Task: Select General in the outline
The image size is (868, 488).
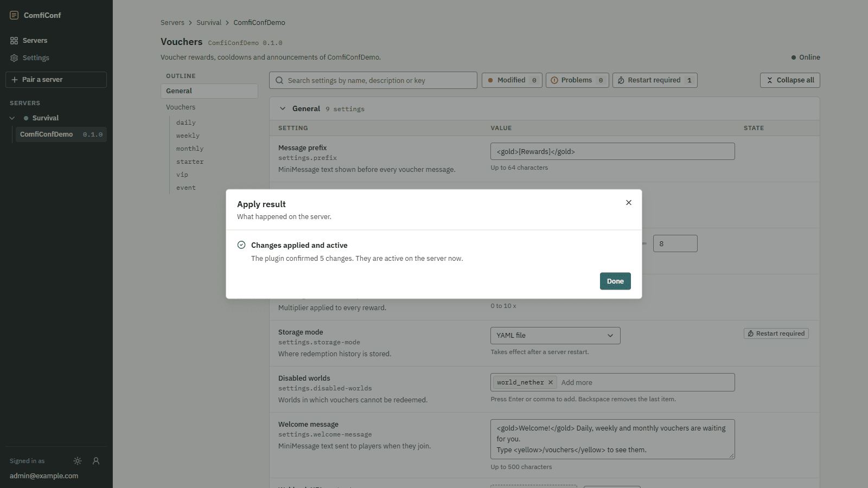Action: [209, 91]
